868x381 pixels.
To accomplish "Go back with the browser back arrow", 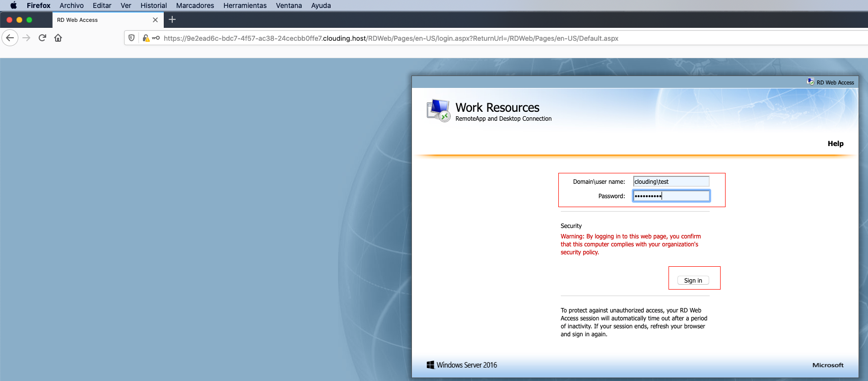I will (10, 38).
